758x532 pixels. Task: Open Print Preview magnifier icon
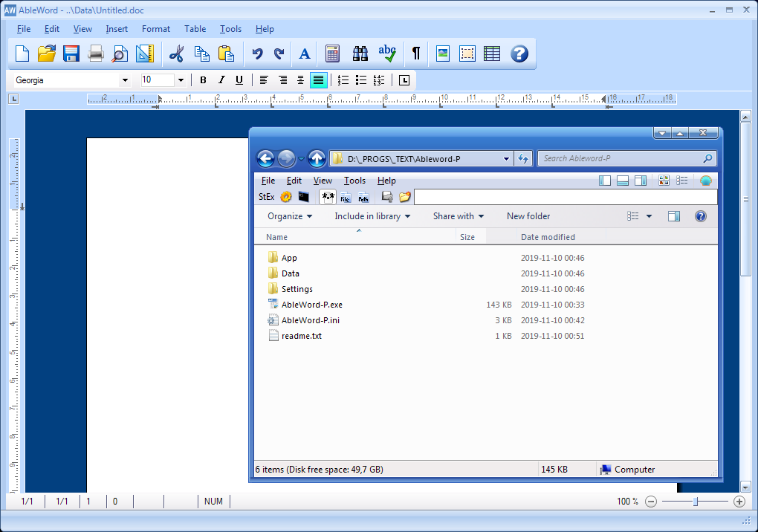pyautogui.click(x=120, y=53)
